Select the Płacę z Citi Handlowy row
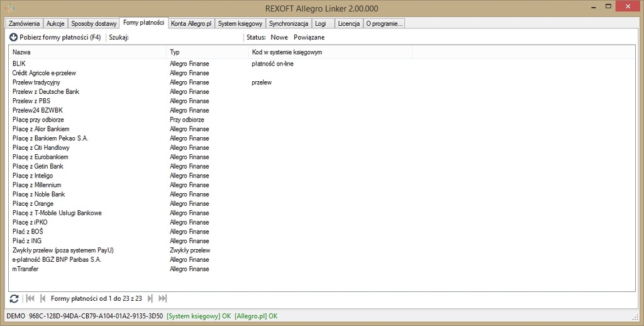The width and height of the screenshot is (644, 326). 322,148
